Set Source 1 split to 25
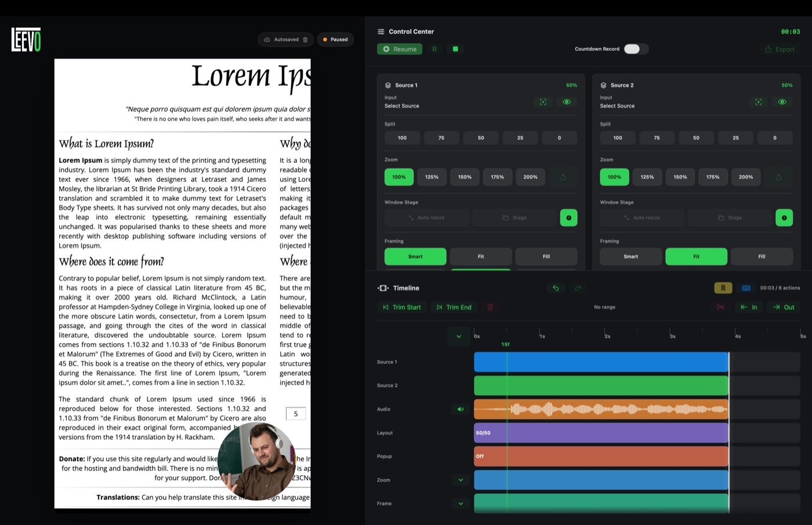 (520, 138)
